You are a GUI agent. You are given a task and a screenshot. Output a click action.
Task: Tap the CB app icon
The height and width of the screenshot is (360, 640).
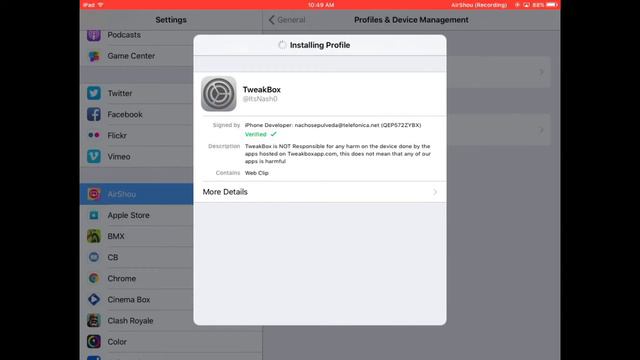click(93, 257)
